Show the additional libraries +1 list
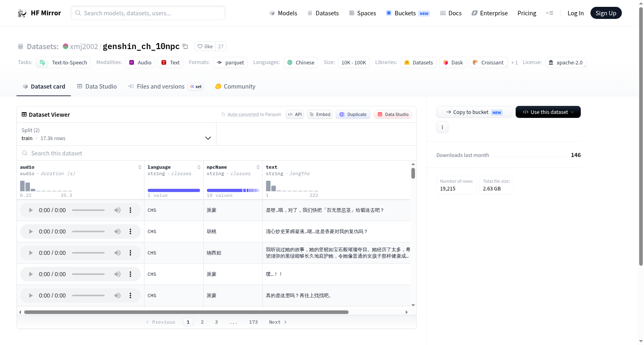The image size is (644, 345). point(514,63)
